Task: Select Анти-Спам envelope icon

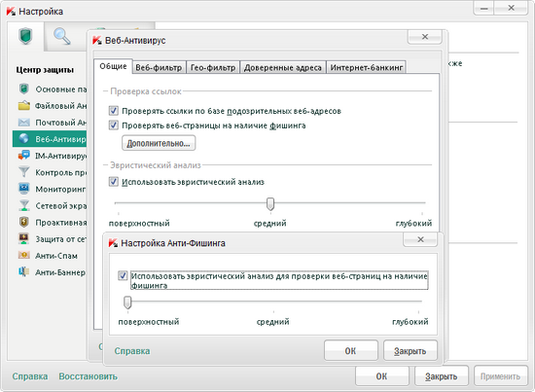Action: (23, 255)
